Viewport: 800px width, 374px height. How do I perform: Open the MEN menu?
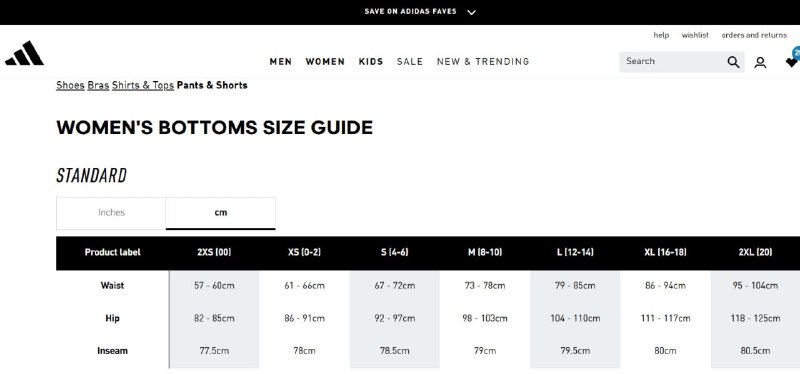tap(281, 62)
